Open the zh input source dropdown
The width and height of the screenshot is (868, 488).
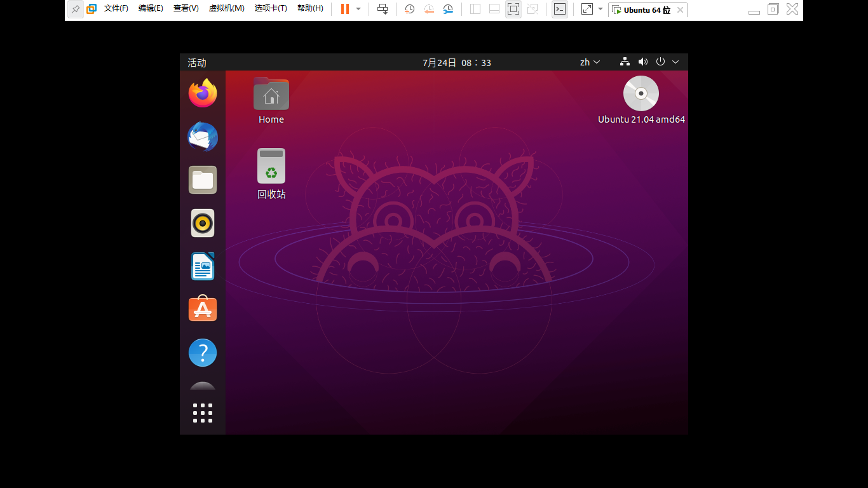590,62
